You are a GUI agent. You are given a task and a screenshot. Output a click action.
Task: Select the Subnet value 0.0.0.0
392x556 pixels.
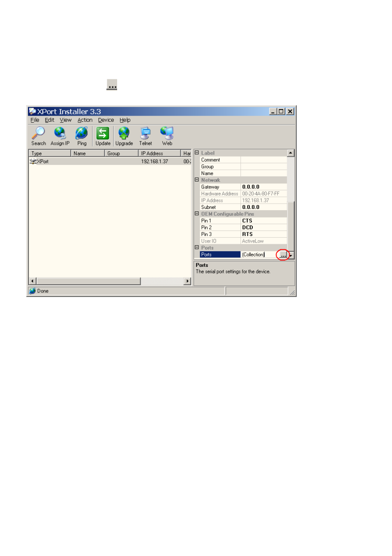tap(251, 207)
